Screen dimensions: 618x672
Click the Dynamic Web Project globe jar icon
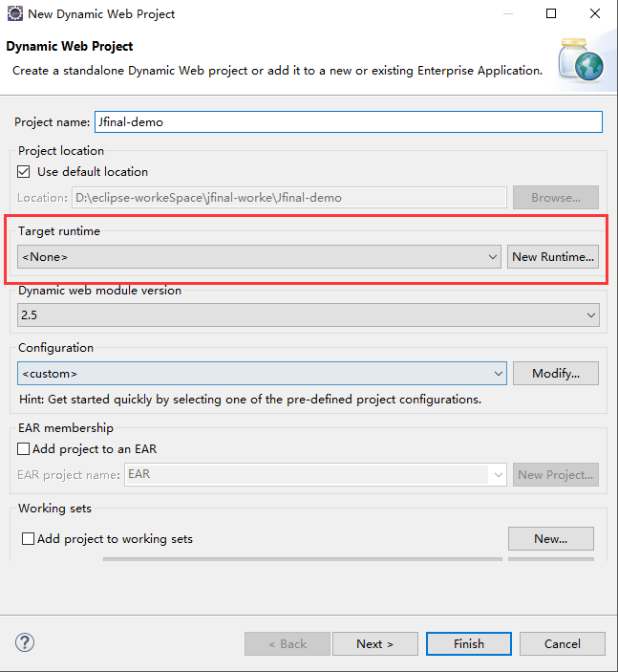click(582, 59)
